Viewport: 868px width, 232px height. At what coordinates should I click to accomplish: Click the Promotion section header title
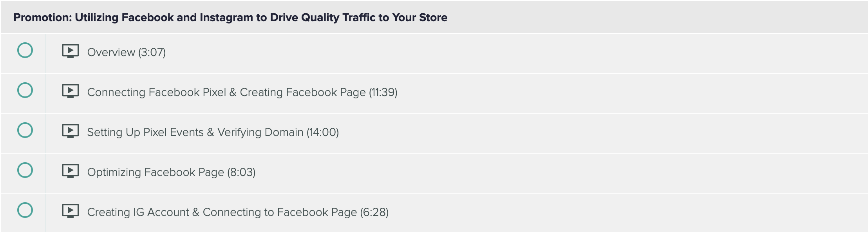(230, 17)
